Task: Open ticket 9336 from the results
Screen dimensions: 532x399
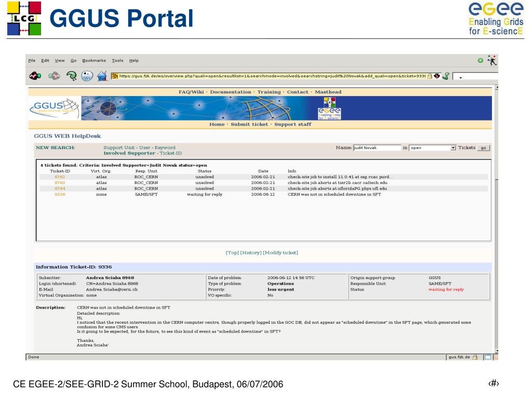Action: [x=60, y=194]
